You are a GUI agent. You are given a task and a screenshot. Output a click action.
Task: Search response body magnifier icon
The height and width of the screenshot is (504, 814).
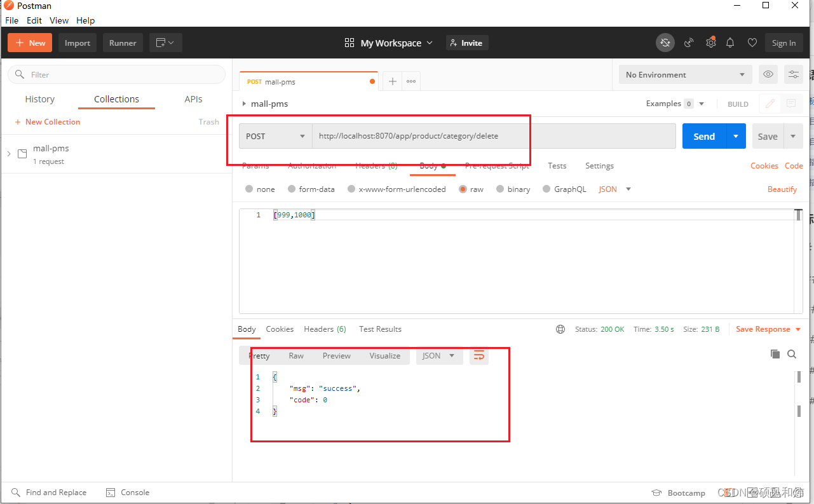click(x=792, y=354)
